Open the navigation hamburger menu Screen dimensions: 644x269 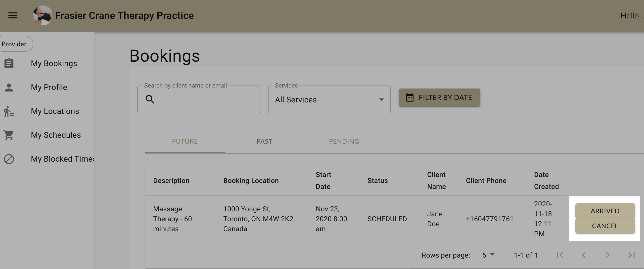tap(13, 15)
